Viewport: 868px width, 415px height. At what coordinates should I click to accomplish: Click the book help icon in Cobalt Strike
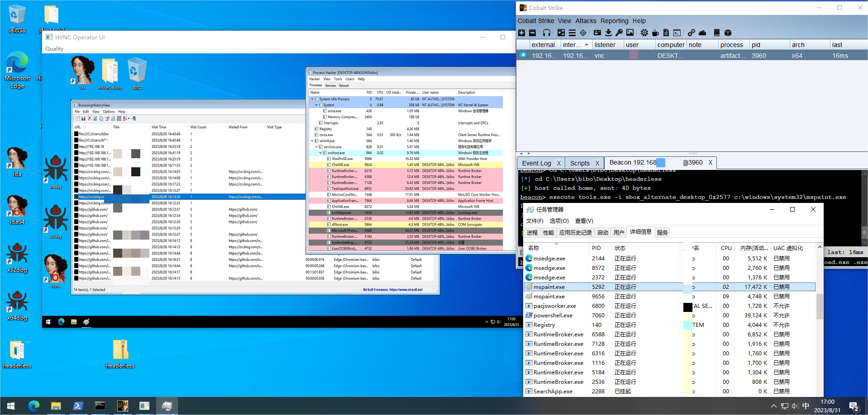717,33
